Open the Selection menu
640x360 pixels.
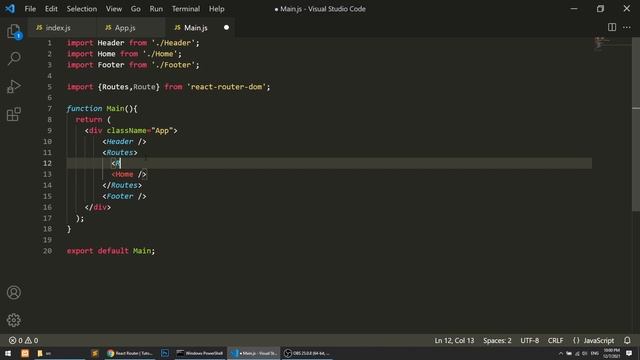pos(82,9)
